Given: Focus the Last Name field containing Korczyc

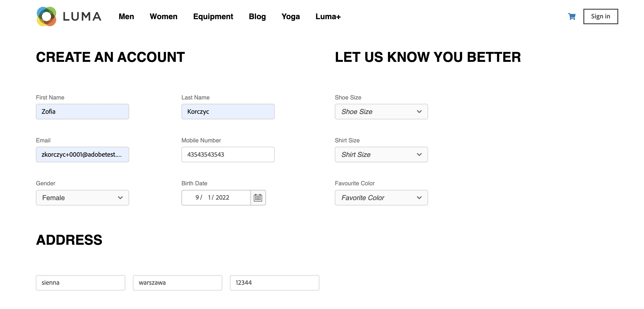Looking at the screenshot, I should [228, 112].
